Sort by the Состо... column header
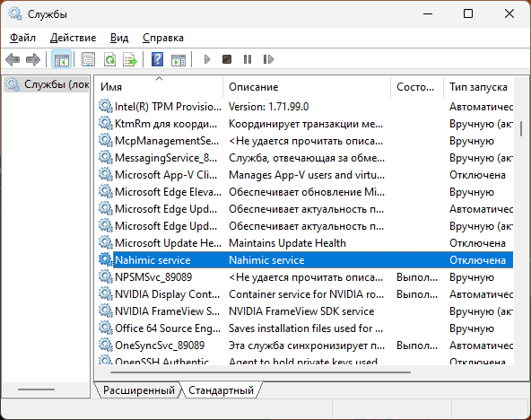This screenshot has height=420, width=531. point(417,87)
